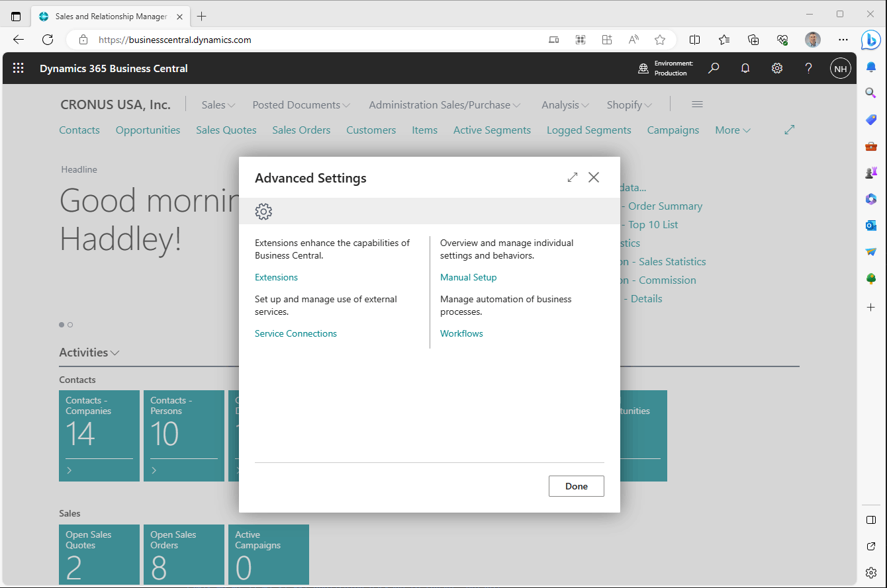The height and width of the screenshot is (588, 887).
Task: Close the Advanced Settings dialog
Action: pyautogui.click(x=594, y=177)
